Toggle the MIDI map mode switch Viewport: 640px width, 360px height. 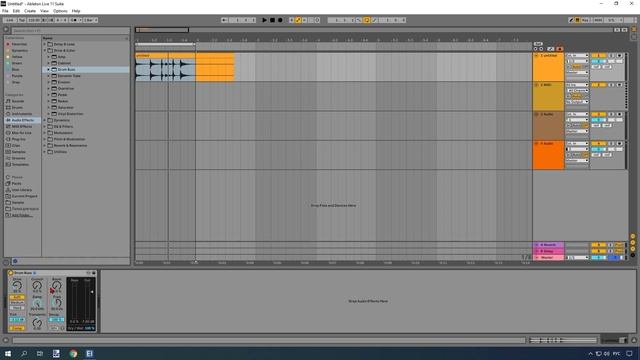point(598,20)
